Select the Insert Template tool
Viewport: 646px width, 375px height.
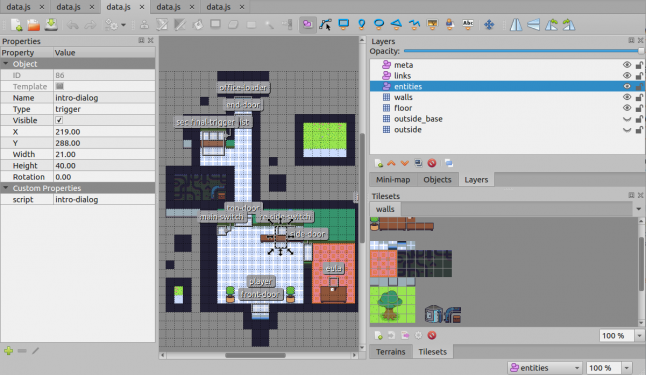click(x=450, y=25)
